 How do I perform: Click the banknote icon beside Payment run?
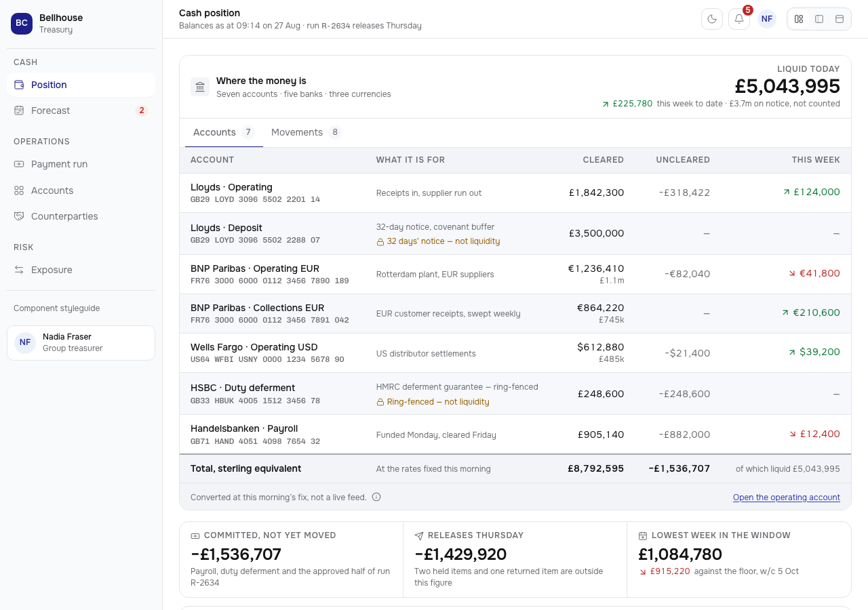[19, 164]
